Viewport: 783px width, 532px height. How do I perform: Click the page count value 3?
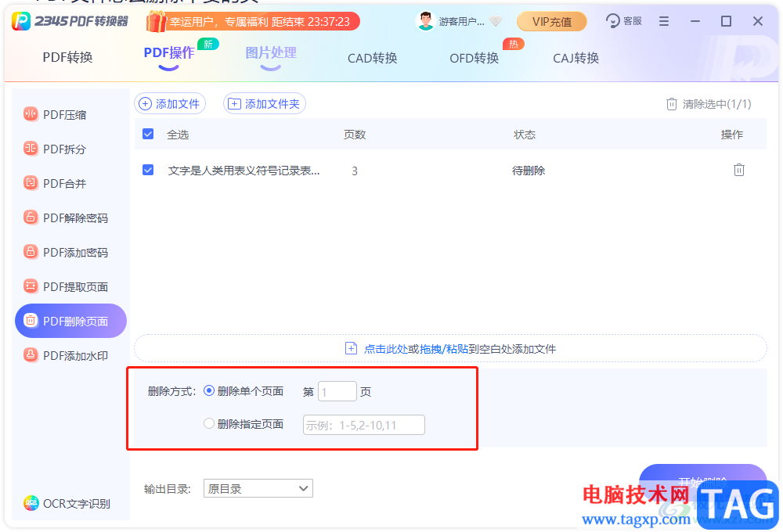[355, 171]
